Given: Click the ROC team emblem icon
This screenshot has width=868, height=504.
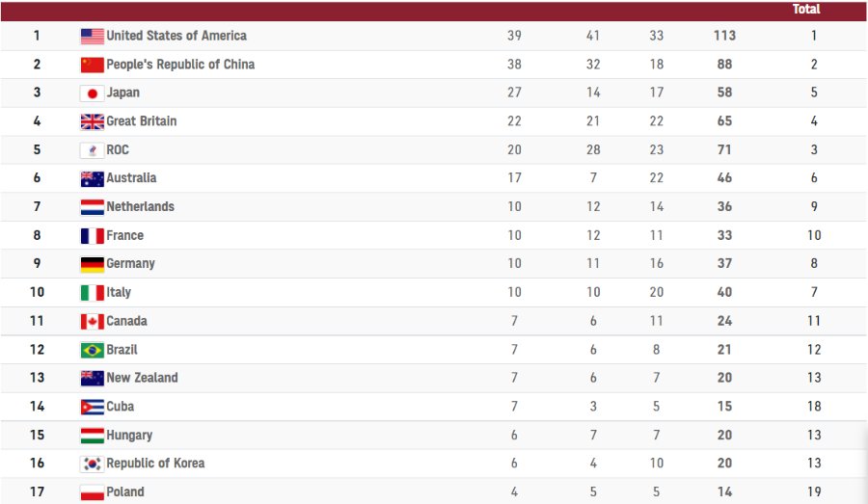Looking at the screenshot, I should click(x=92, y=150).
